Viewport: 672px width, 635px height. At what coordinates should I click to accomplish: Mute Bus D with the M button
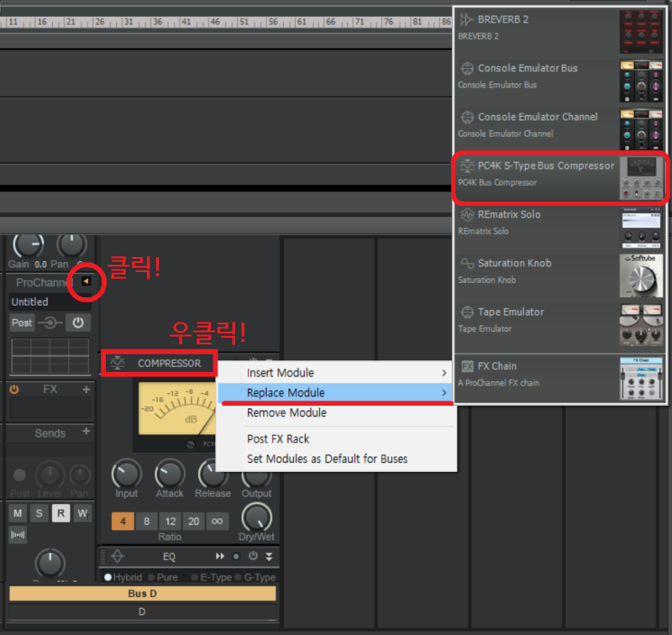[x=17, y=513]
